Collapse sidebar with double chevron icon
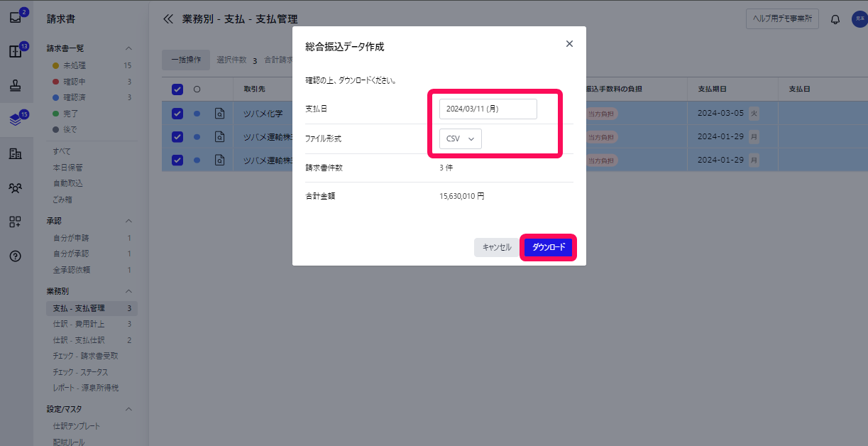The width and height of the screenshot is (868, 446). [x=168, y=19]
